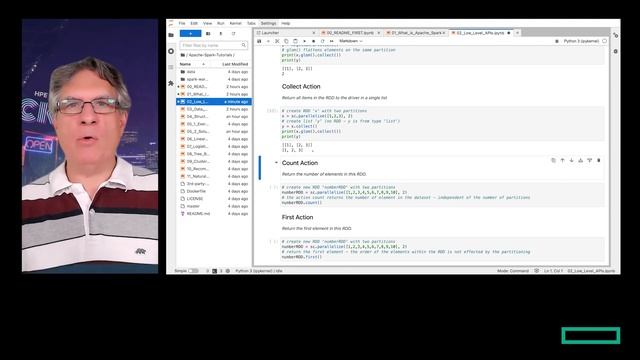The image size is (640, 360).
Task: Open the Debugger right sidebar icon
Action: coord(616,51)
